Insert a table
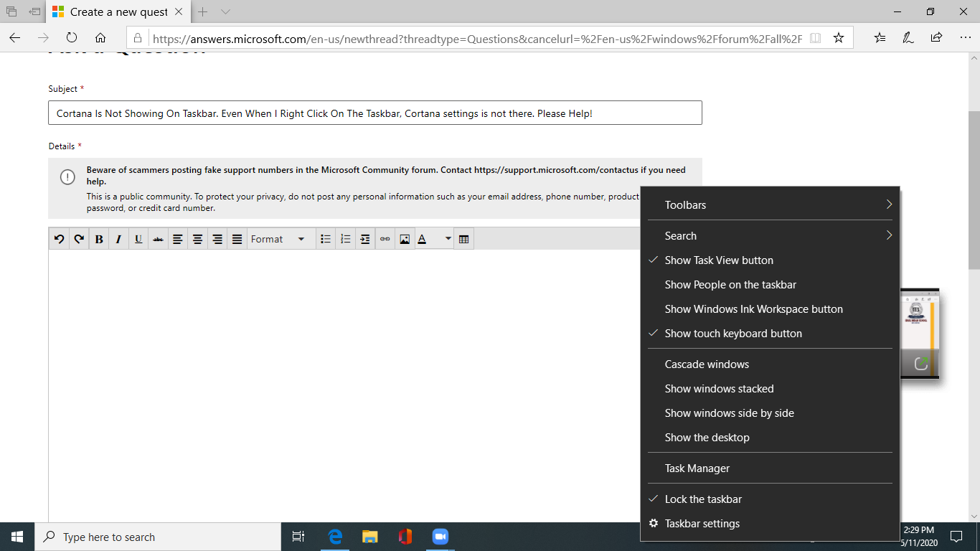The height and width of the screenshot is (551, 980). (x=463, y=239)
